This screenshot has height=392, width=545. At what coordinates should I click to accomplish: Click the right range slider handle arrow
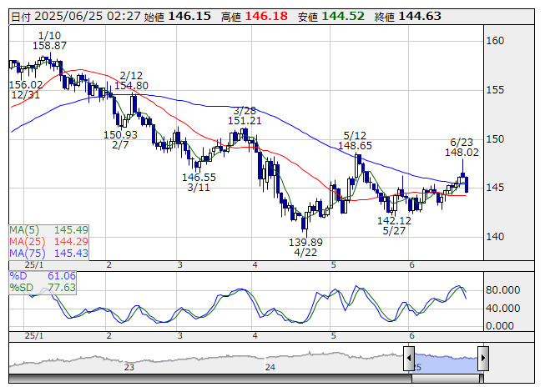pos(483,358)
